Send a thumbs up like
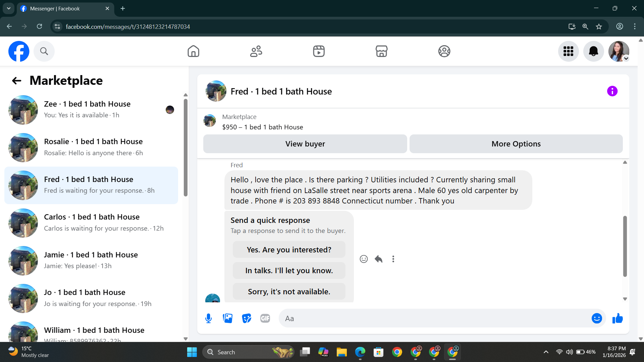 (x=617, y=318)
